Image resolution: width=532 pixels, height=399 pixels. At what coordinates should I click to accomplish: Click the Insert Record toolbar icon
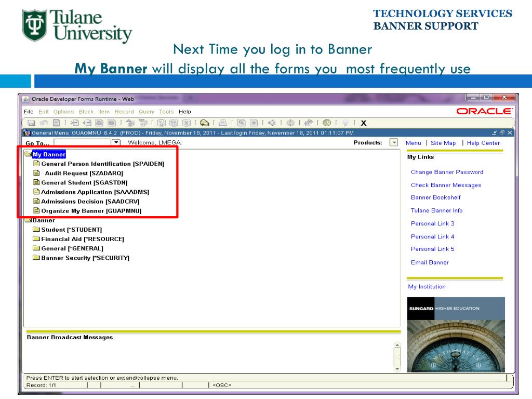75,123
